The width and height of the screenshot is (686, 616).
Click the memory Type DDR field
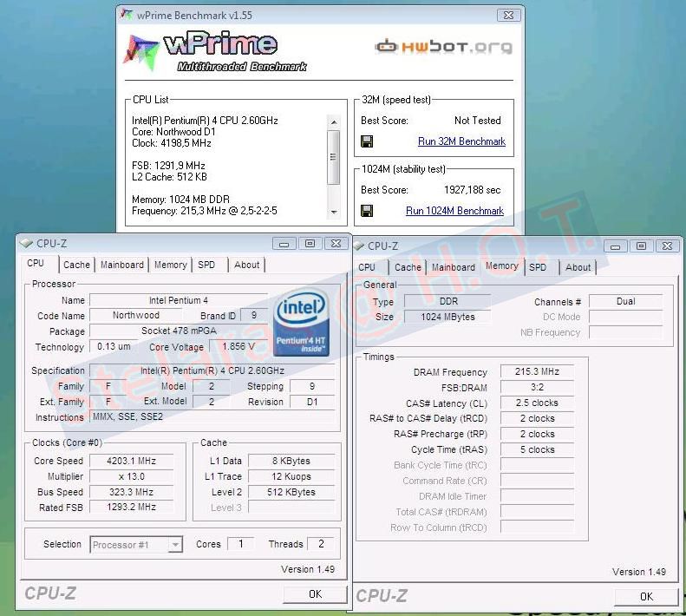click(448, 302)
